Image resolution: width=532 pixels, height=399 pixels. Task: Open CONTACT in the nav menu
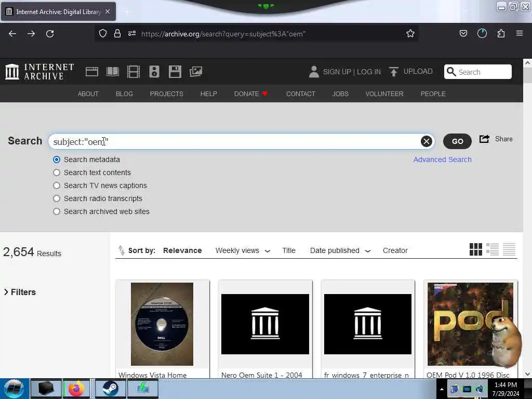point(301,94)
